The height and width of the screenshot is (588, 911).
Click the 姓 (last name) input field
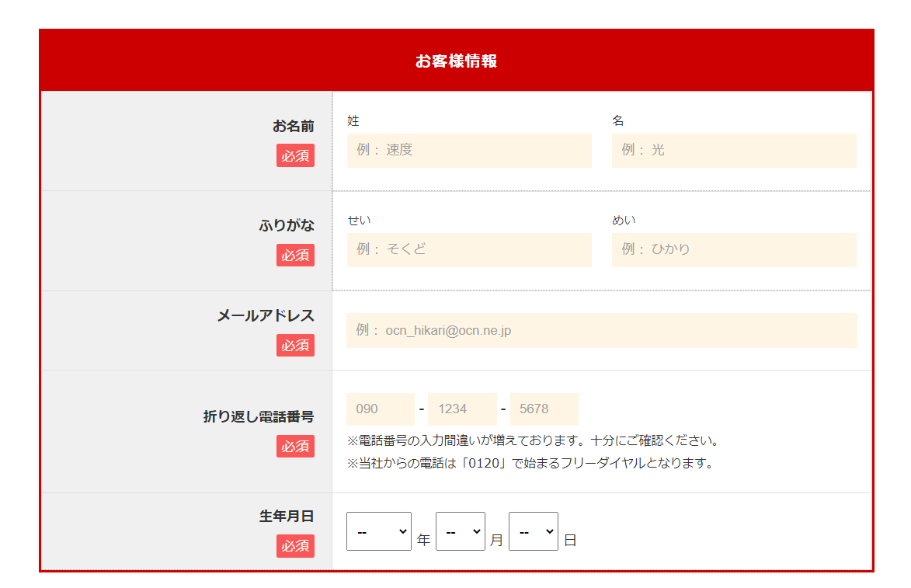[x=469, y=151]
